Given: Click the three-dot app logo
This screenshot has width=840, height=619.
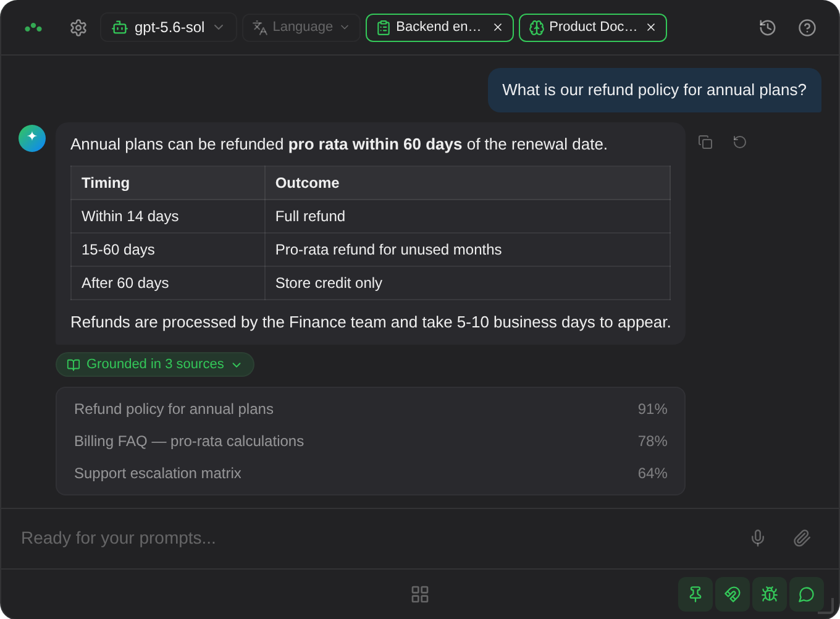Looking at the screenshot, I should pyautogui.click(x=33, y=28).
